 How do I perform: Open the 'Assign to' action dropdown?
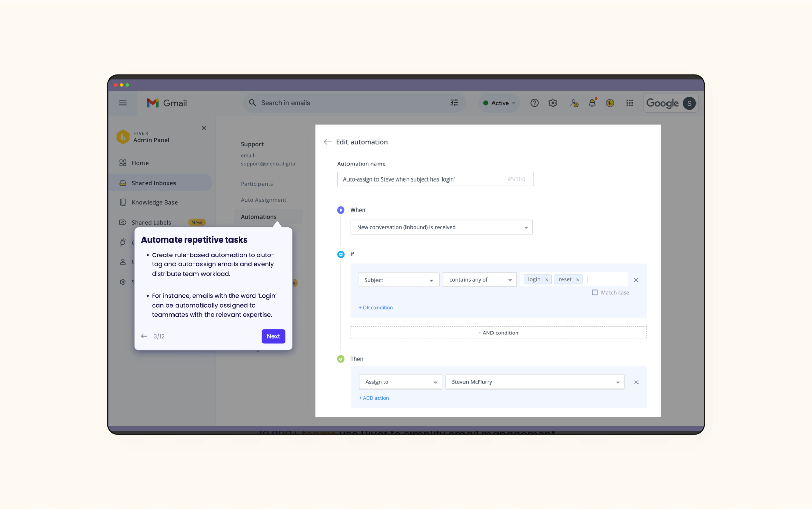(400, 382)
